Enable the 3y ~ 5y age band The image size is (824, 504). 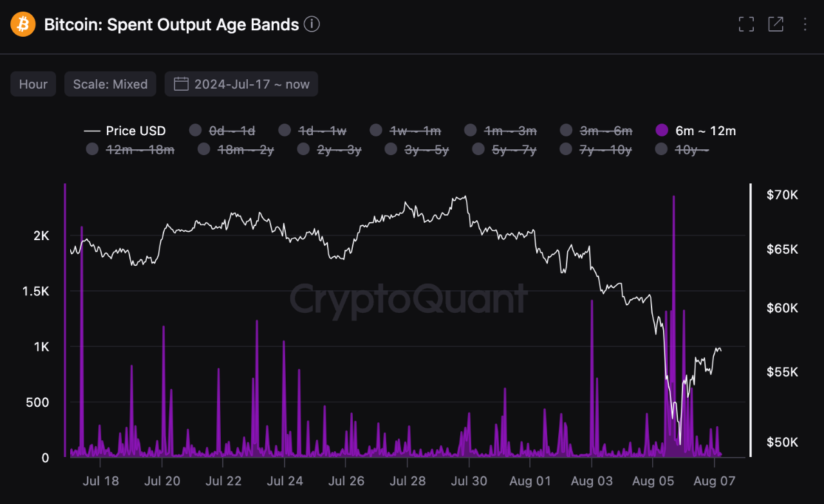[391, 149]
